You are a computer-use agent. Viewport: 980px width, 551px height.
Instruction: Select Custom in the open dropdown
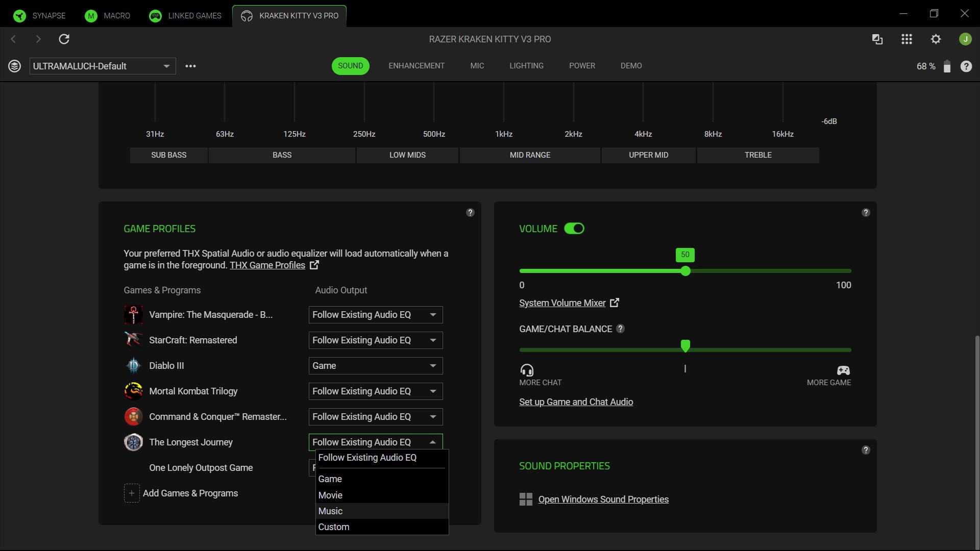point(334,527)
